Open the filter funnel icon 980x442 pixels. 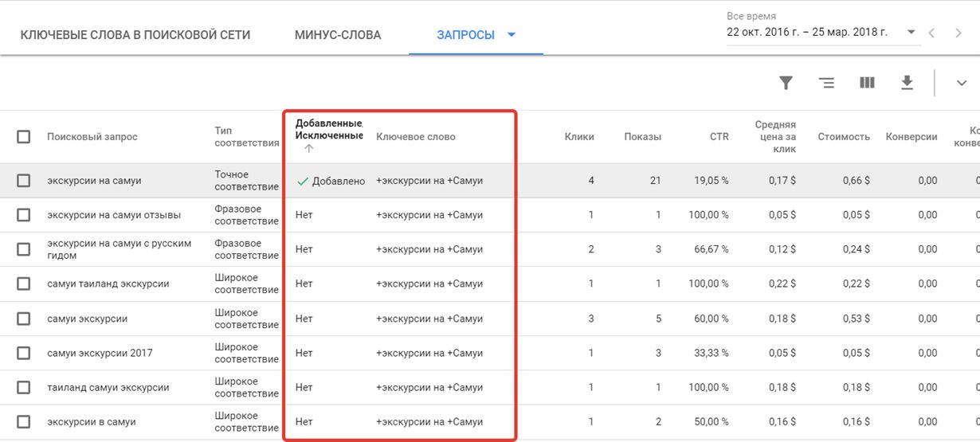pyautogui.click(x=786, y=83)
